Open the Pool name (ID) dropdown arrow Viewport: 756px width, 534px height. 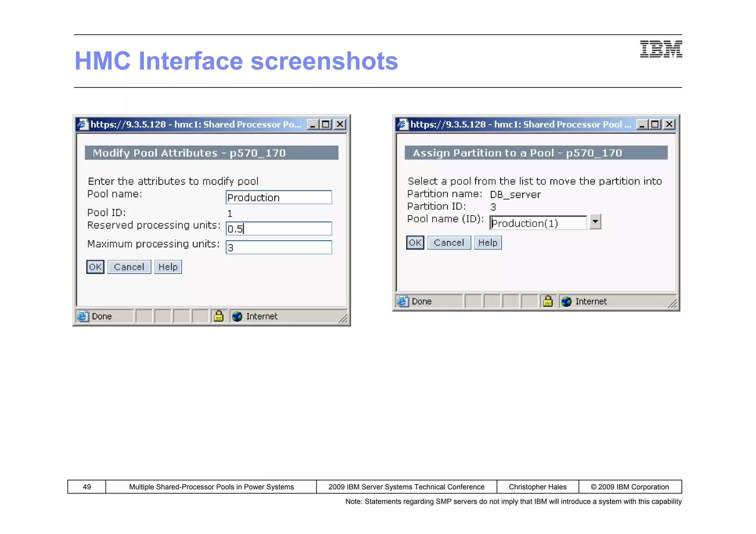click(x=595, y=222)
